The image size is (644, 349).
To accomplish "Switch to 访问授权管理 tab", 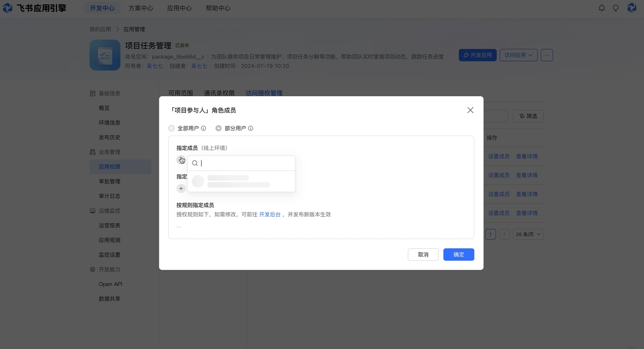I will (x=264, y=93).
